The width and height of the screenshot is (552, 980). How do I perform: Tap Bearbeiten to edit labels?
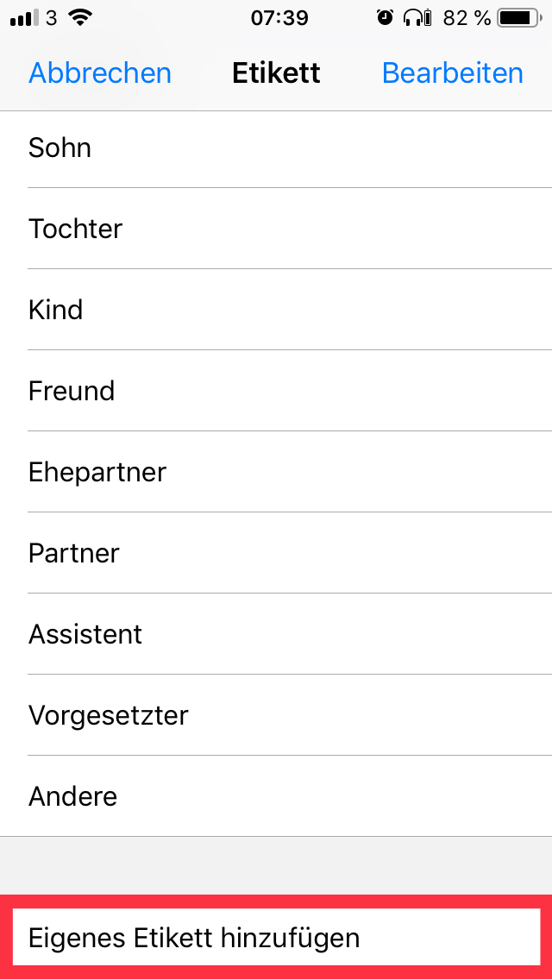(x=452, y=73)
